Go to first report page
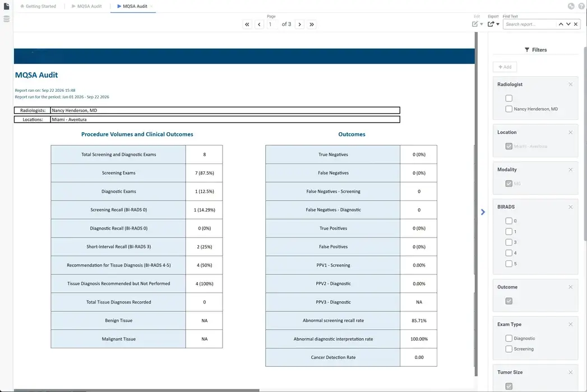Viewport: 587px width, 392px height. pyautogui.click(x=247, y=24)
